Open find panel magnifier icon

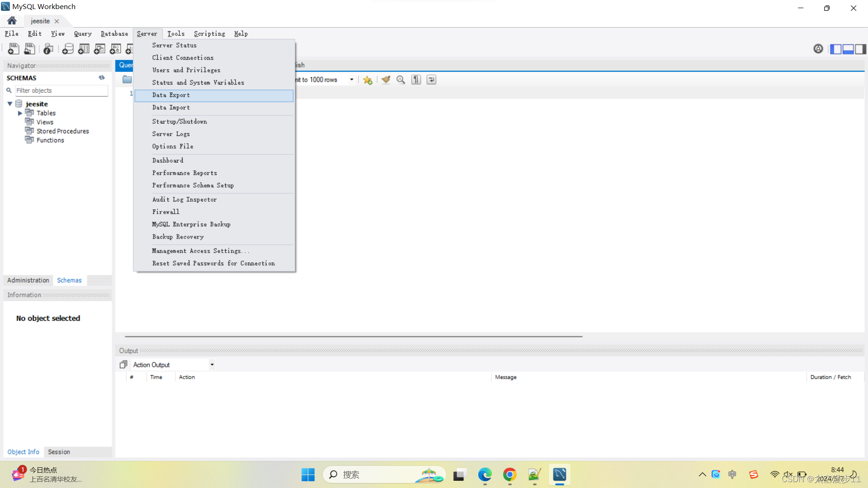tap(401, 80)
